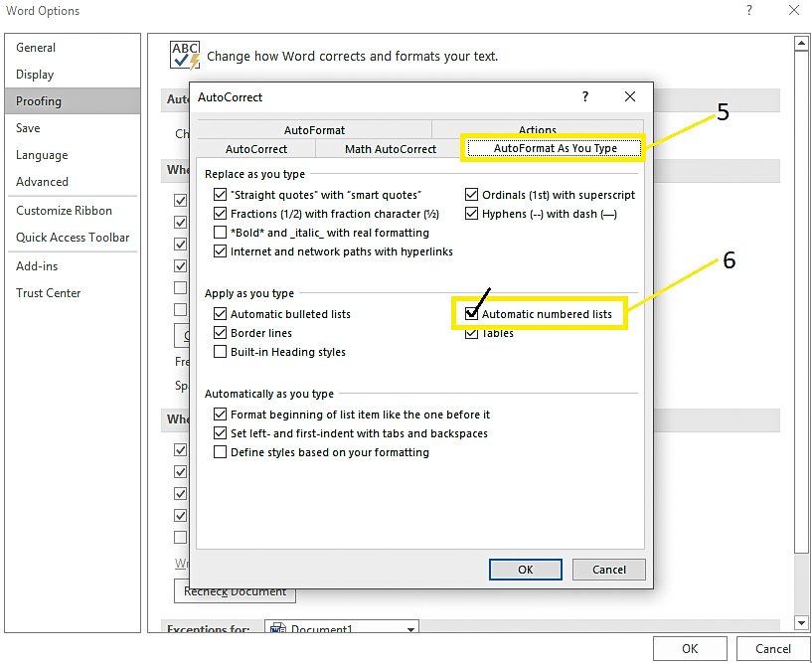Uncheck Automatic bulleted lists

pos(220,314)
